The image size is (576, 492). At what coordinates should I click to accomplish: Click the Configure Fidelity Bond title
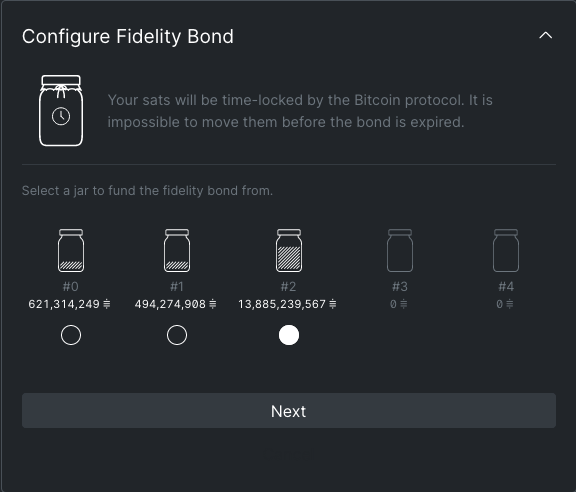click(128, 37)
